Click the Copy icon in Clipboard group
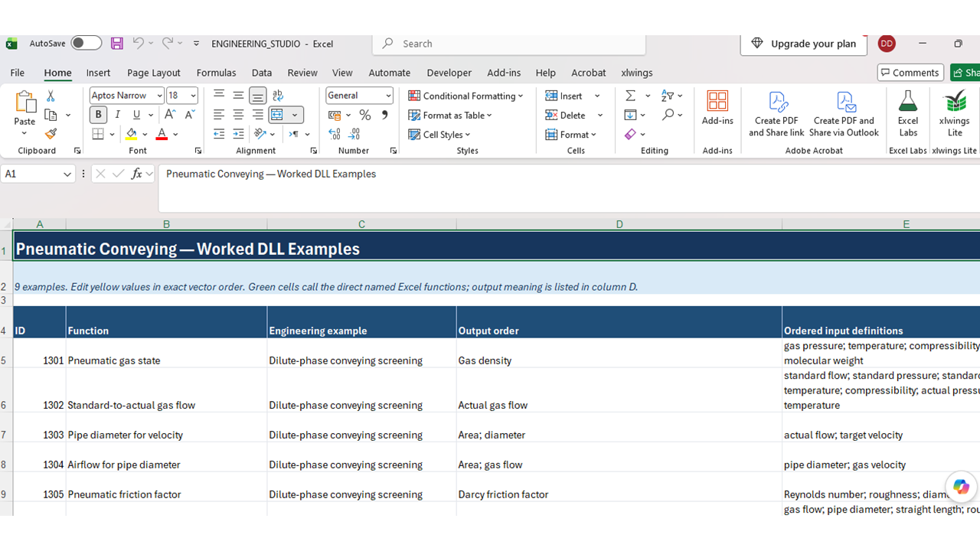This screenshot has width=980, height=551. click(x=51, y=115)
